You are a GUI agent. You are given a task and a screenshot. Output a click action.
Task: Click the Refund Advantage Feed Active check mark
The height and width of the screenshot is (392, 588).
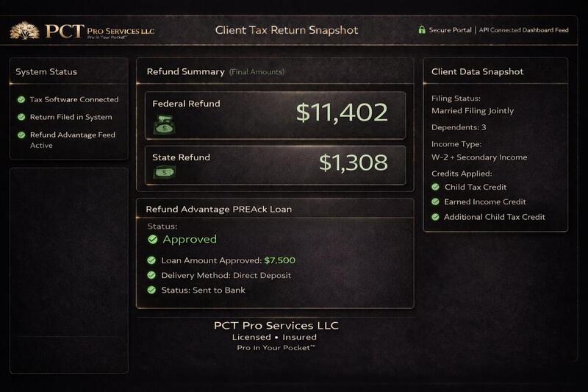(x=21, y=135)
